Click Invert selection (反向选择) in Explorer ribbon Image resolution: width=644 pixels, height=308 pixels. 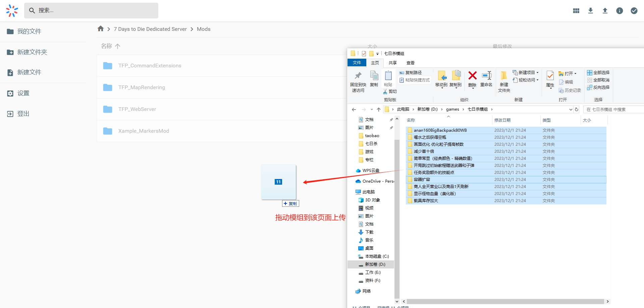(x=598, y=87)
